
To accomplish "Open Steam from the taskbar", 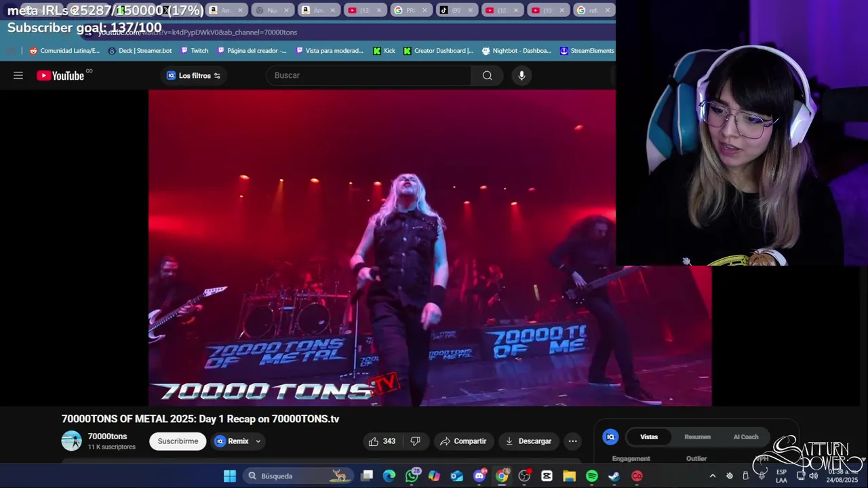I will click(x=614, y=476).
